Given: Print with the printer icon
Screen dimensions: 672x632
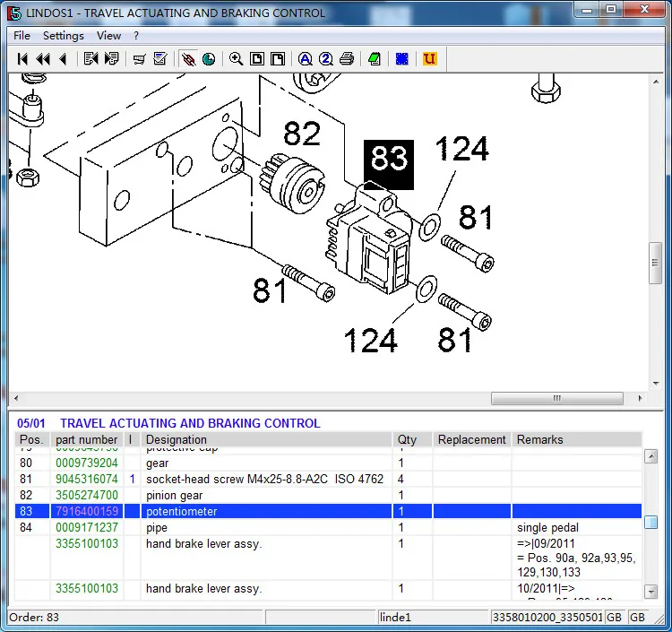Looking at the screenshot, I should (347, 59).
